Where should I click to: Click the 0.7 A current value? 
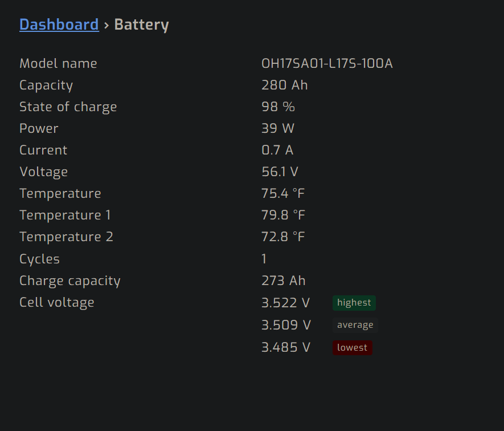[x=277, y=150]
